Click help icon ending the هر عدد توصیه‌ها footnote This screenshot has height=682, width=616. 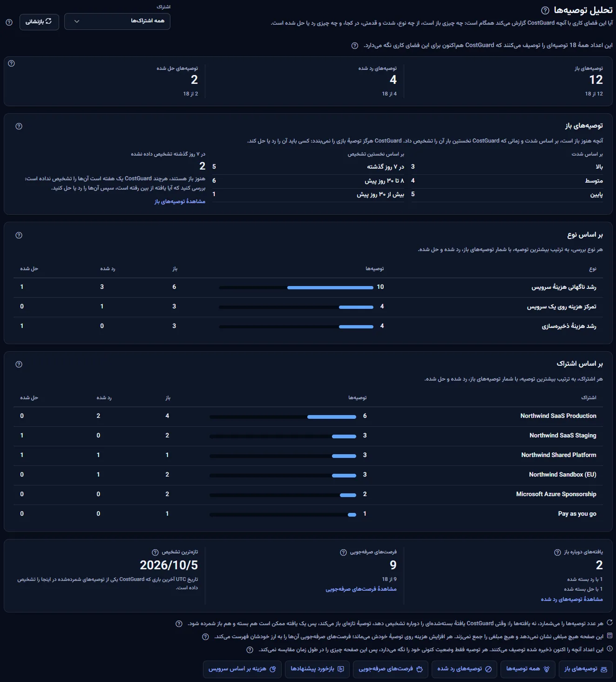[179, 624]
